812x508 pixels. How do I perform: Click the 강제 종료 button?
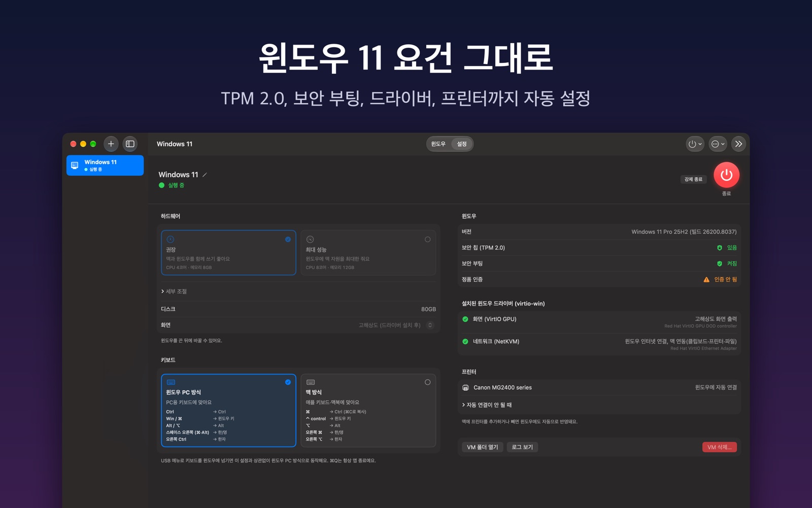(x=693, y=179)
